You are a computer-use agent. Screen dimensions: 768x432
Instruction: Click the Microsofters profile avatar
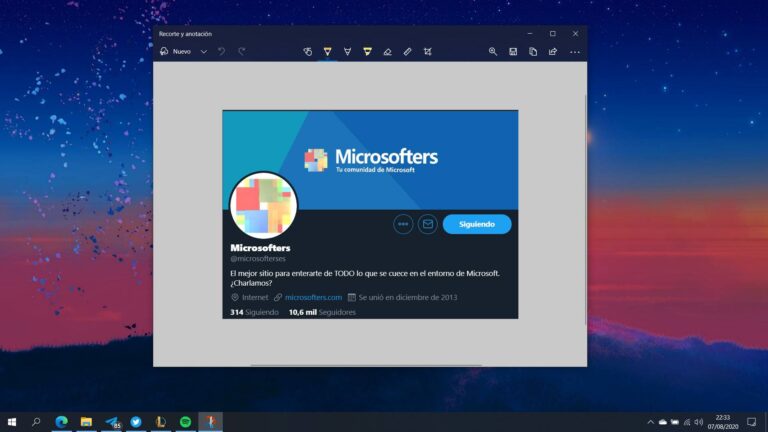point(264,205)
